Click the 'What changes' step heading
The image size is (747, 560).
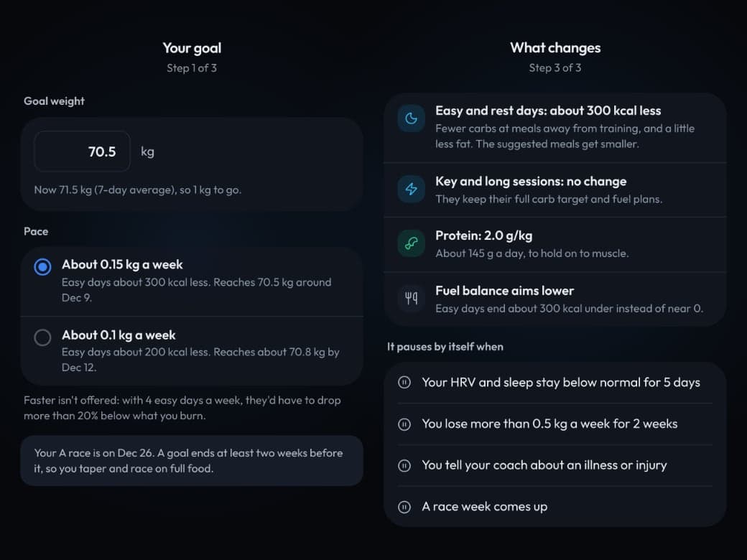coord(555,48)
